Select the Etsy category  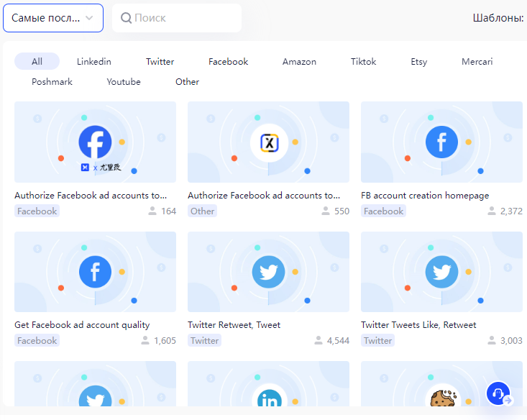418,62
